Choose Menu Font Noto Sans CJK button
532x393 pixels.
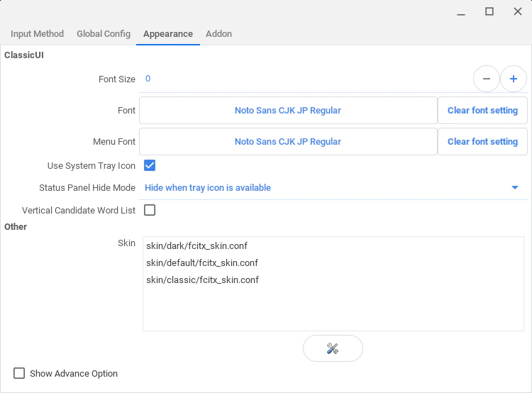click(x=288, y=141)
